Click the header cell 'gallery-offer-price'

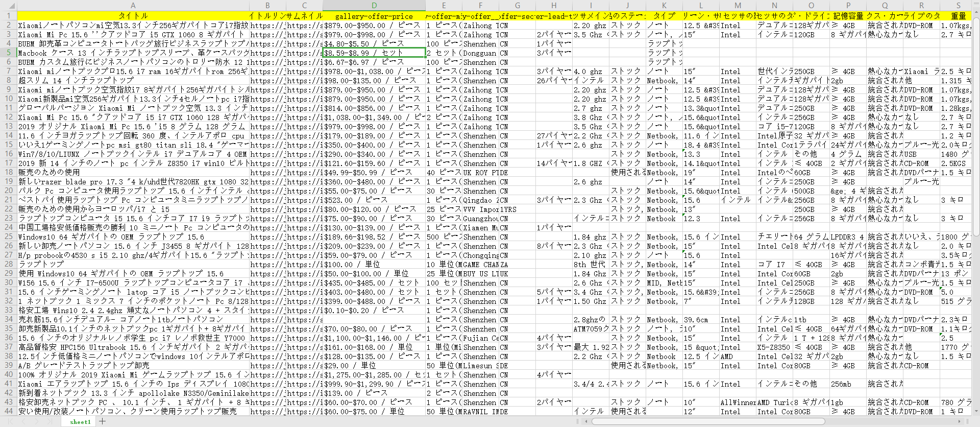tap(374, 16)
